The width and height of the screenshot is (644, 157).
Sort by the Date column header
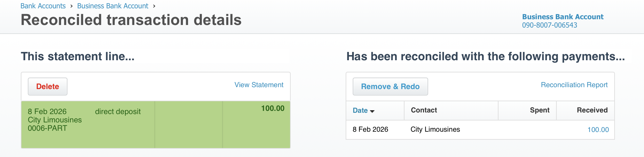point(360,110)
